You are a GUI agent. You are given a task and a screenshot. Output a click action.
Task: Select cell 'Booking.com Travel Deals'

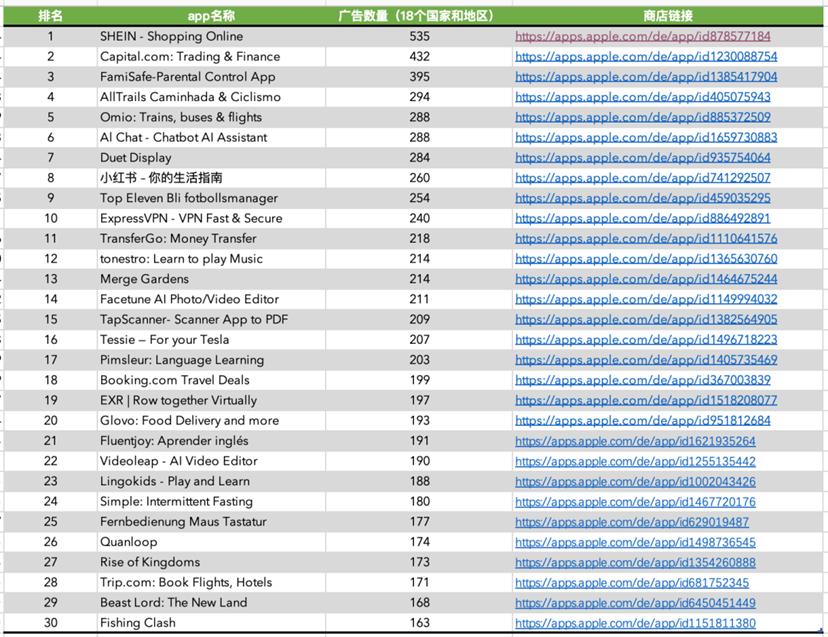(x=211, y=380)
